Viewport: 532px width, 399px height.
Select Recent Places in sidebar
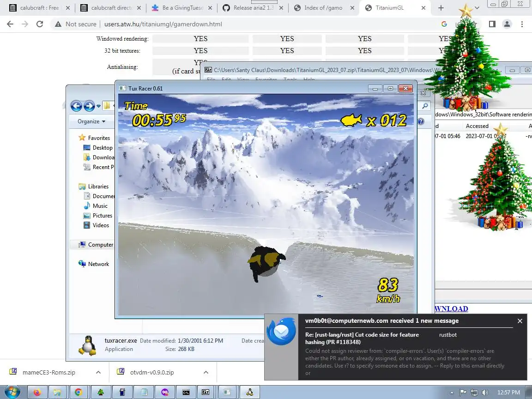[99, 167]
